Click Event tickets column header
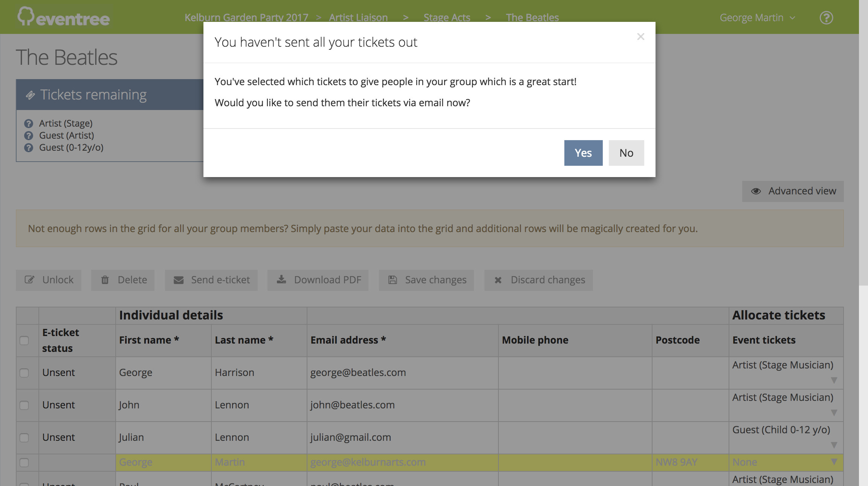This screenshot has width=868, height=486. tap(786, 341)
